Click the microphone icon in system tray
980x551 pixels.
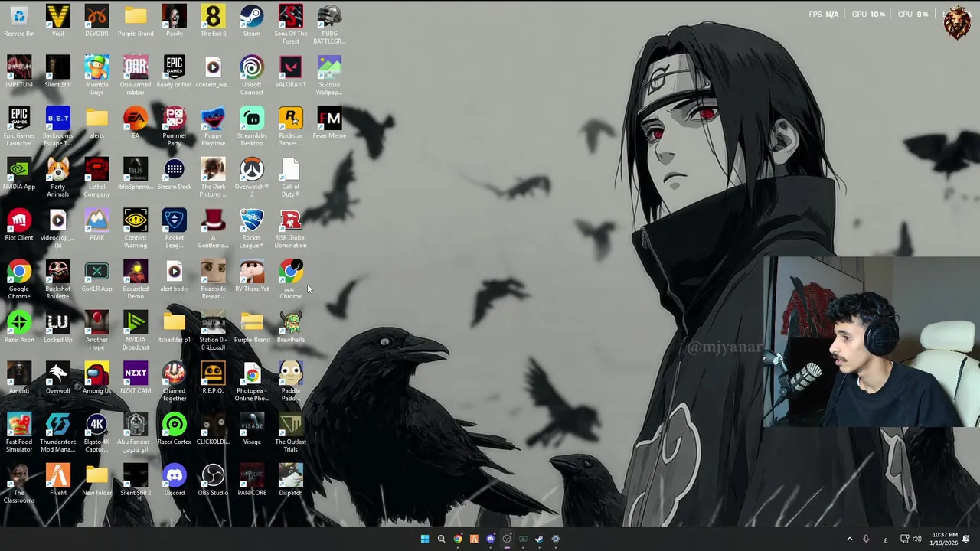coord(866,539)
